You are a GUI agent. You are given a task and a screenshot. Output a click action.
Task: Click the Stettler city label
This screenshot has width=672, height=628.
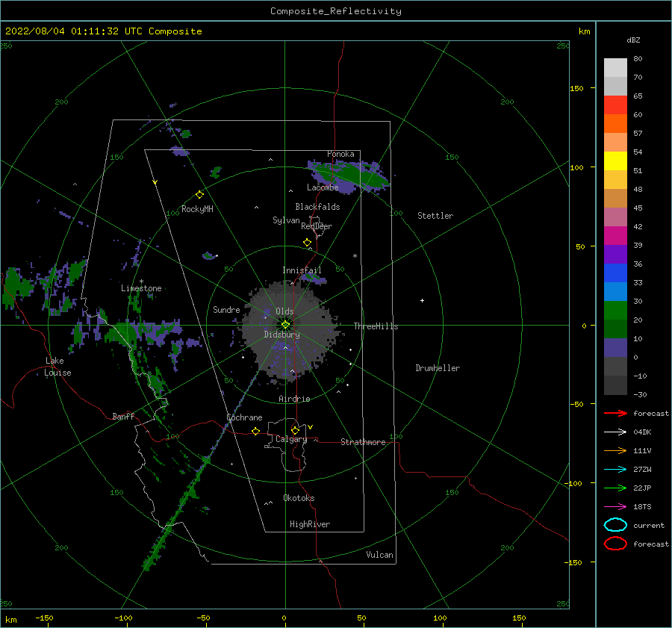point(435,216)
